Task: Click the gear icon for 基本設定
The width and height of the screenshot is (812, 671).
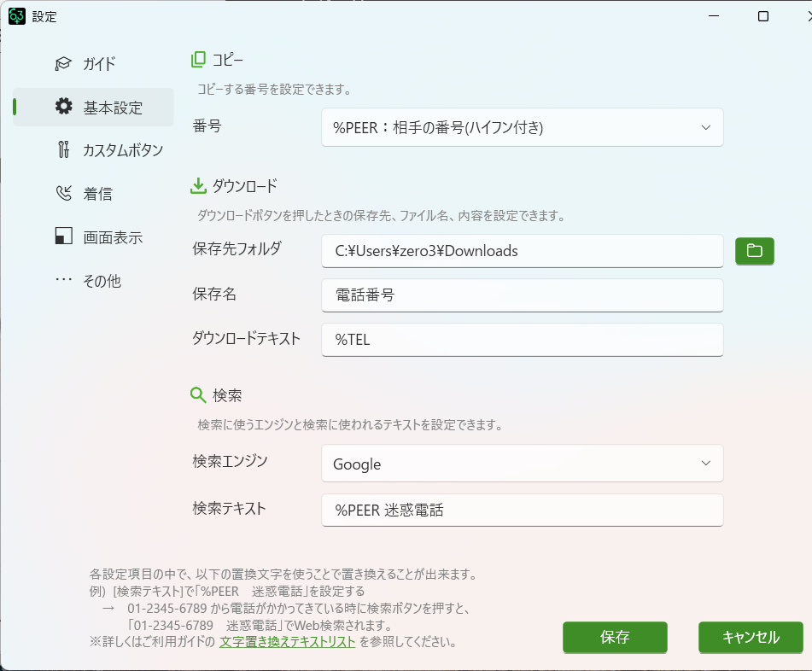Action: 63,108
